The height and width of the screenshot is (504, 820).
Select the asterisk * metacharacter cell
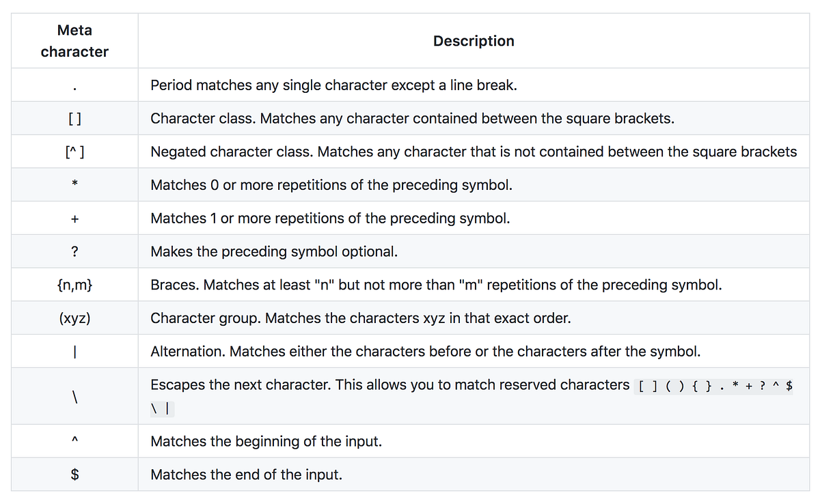click(x=74, y=185)
